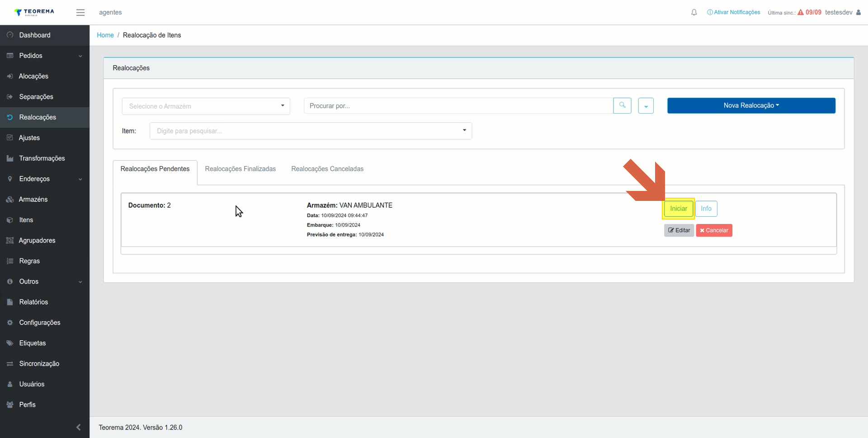Click the Itens cube icon
868x438 pixels.
(10, 220)
